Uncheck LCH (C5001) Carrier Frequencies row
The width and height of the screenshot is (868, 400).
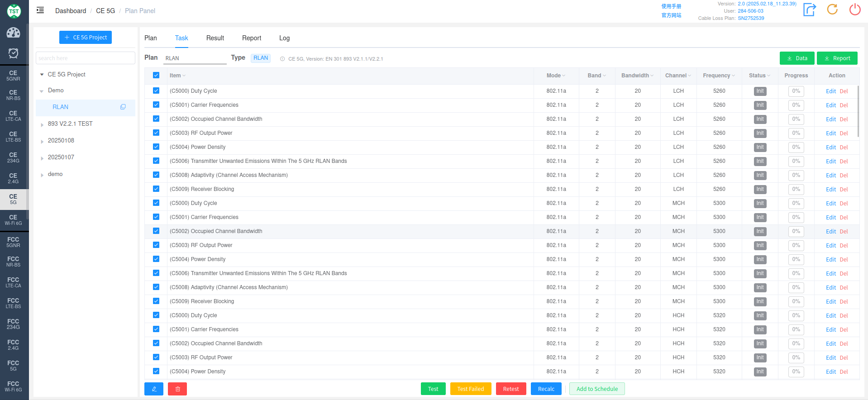point(156,105)
